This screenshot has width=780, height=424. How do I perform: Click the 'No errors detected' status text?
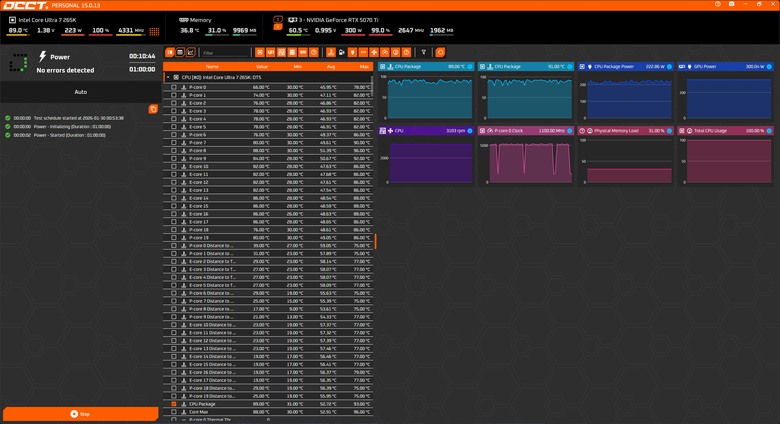click(x=65, y=70)
